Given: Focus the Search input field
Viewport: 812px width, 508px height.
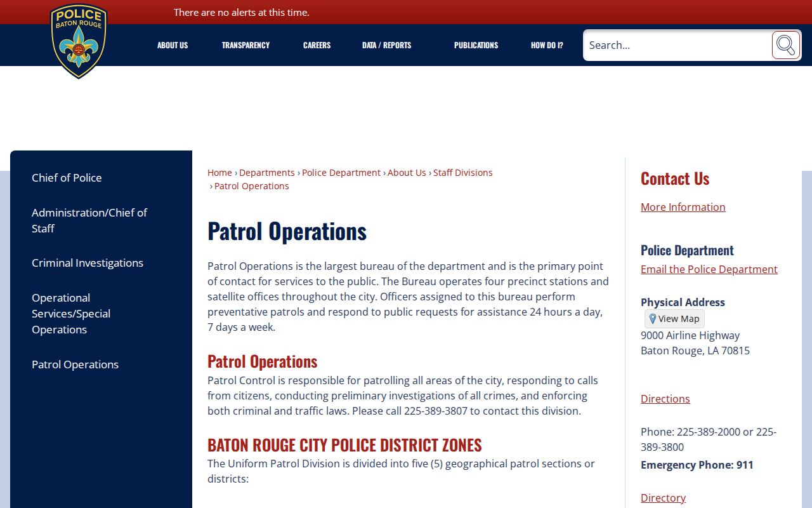Looking at the screenshot, I should click(677, 45).
